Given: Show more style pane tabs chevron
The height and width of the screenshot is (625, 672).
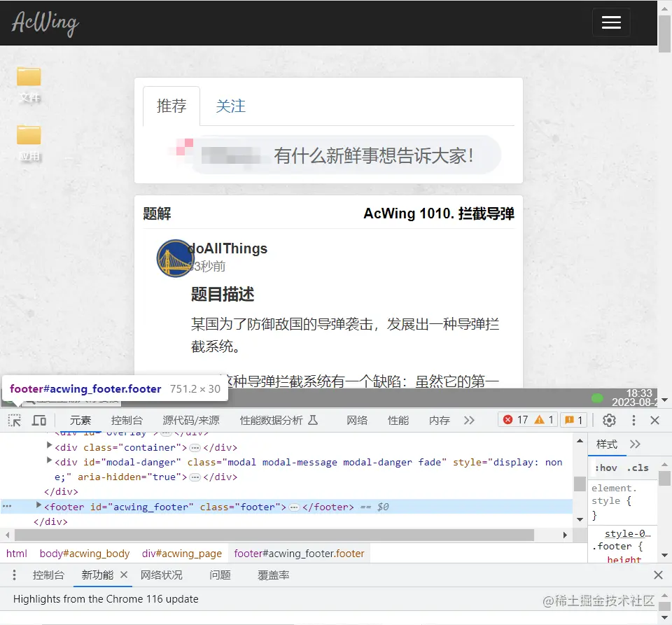Looking at the screenshot, I should 635,444.
